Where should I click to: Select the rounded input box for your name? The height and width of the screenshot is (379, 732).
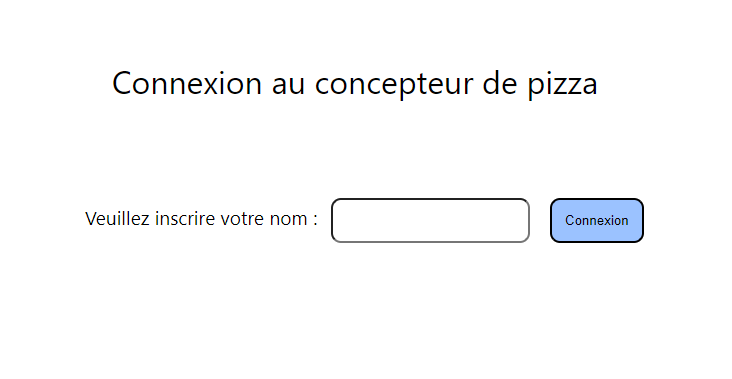[430, 220]
